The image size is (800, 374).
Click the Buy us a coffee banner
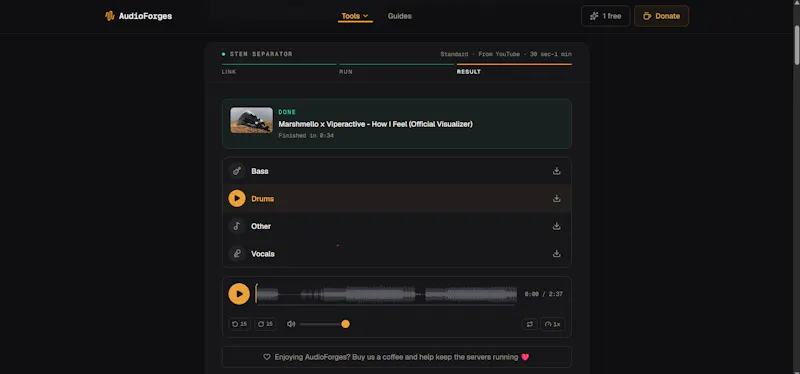coord(397,357)
